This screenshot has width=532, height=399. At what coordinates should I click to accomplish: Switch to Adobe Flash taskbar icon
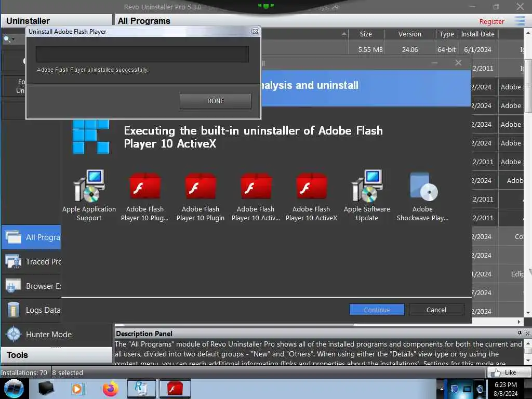tap(175, 389)
